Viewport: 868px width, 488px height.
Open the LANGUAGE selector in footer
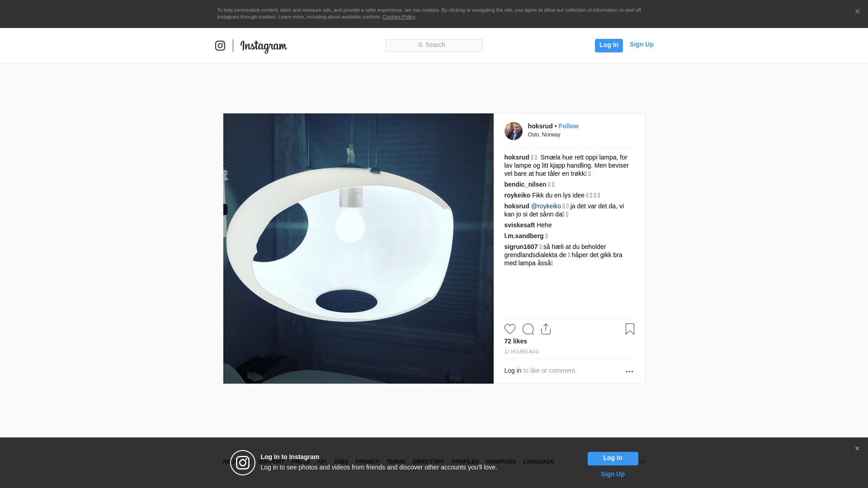click(x=538, y=462)
